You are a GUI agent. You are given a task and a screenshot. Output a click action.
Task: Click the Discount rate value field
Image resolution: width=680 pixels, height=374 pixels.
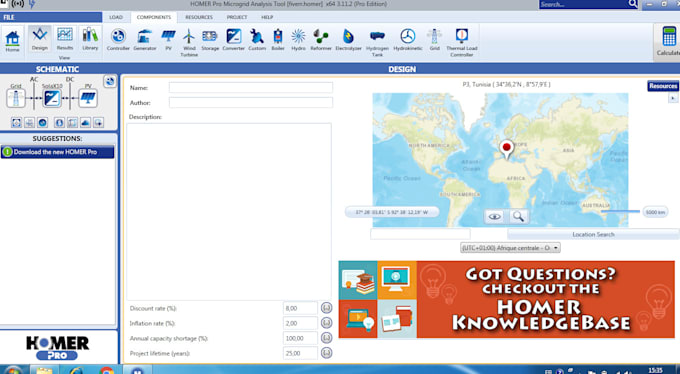point(300,308)
